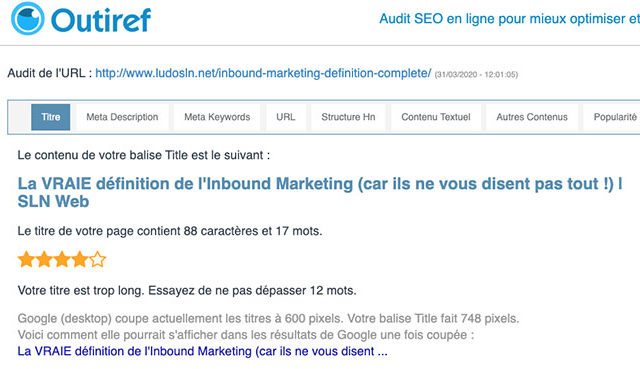The image size is (640, 369).
Task: Switch to the Meta Description tab
Action: [x=122, y=117]
